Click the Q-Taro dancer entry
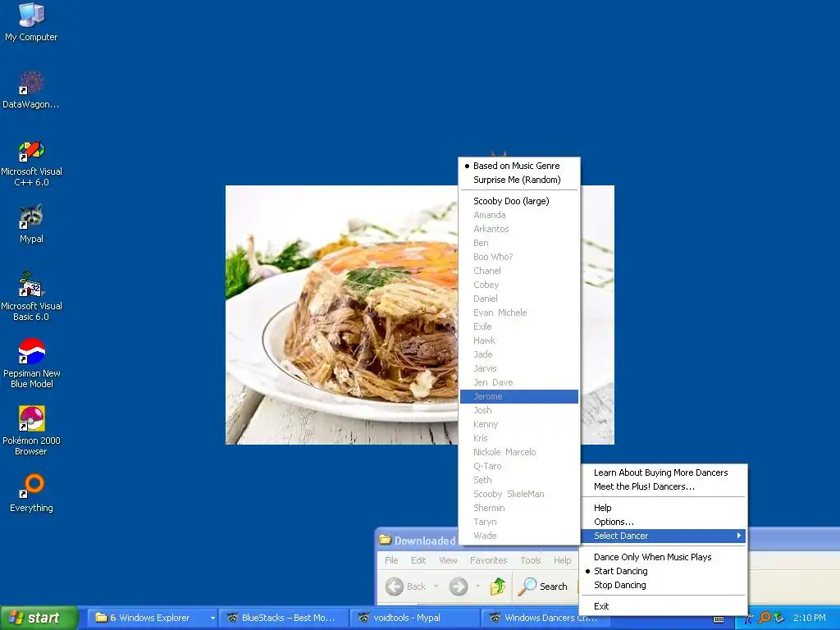 click(519, 466)
